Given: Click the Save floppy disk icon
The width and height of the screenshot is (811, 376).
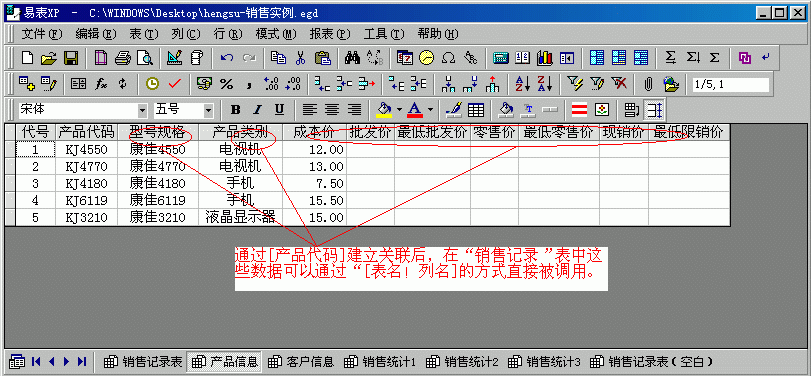Looking at the screenshot, I should 70,58.
